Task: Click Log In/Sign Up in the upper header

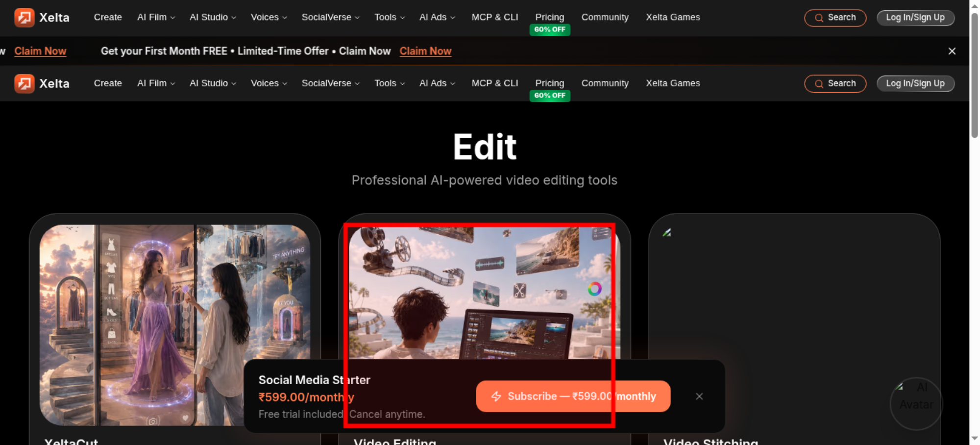Action: 915,18
